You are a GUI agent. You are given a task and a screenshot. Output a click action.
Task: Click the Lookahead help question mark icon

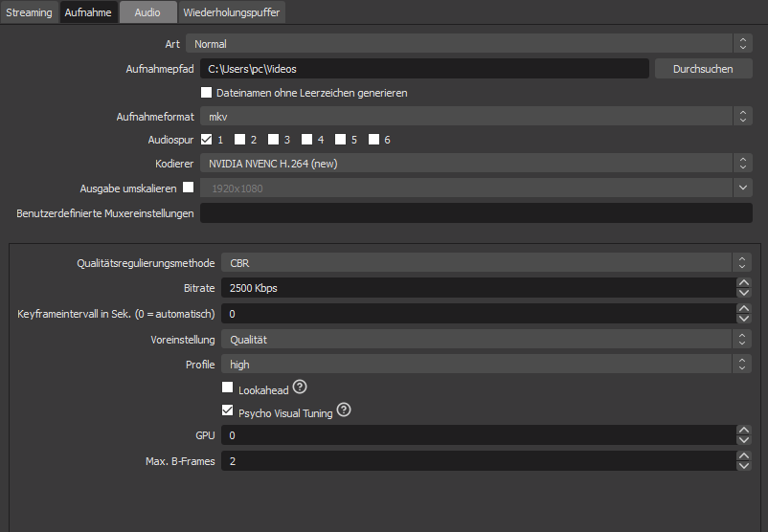point(300,388)
